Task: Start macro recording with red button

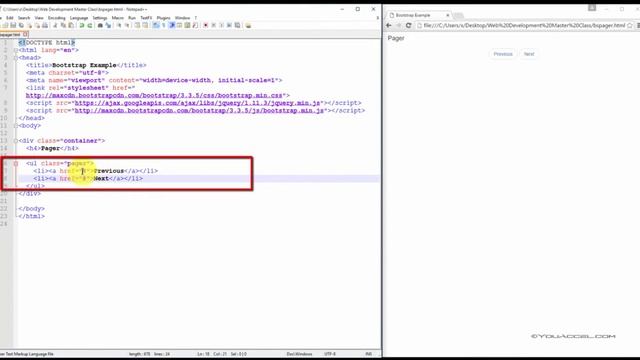Action: (206, 25)
